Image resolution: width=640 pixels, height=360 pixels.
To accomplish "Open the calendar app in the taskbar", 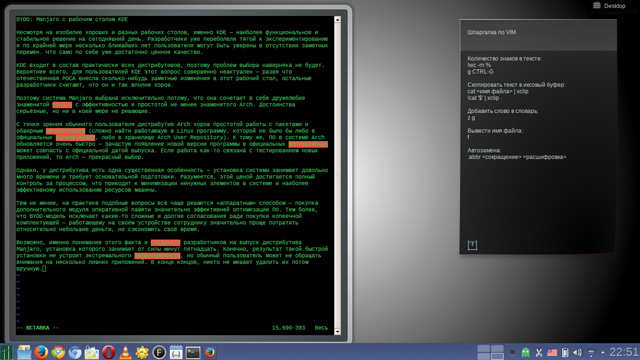I will (x=176, y=352).
